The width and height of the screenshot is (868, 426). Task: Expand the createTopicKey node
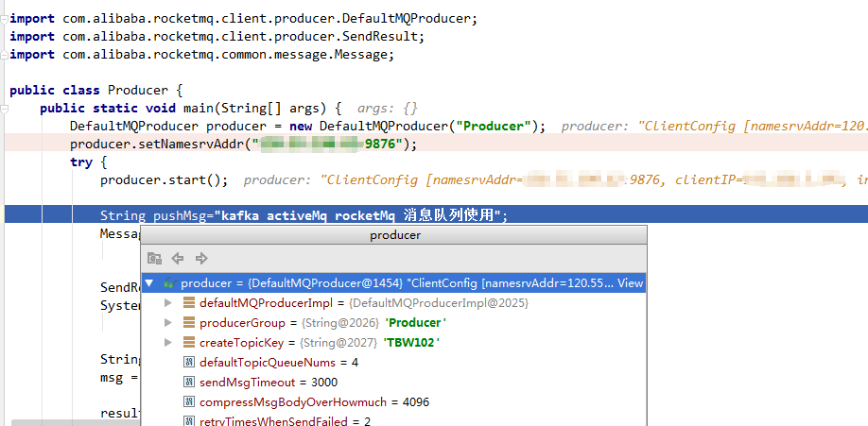pos(168,343)
